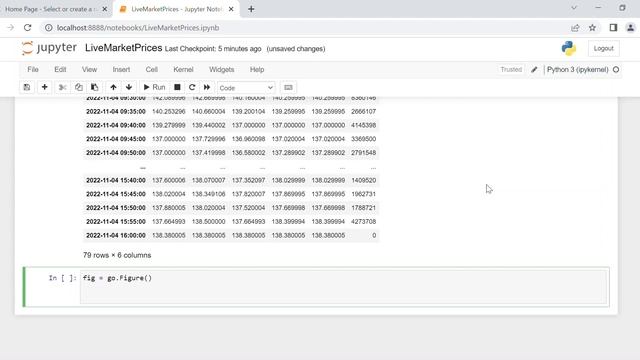The height and width of the screenshot is (360, 640).
Task: Open the tab search chevron
Action: click(574, 8)
